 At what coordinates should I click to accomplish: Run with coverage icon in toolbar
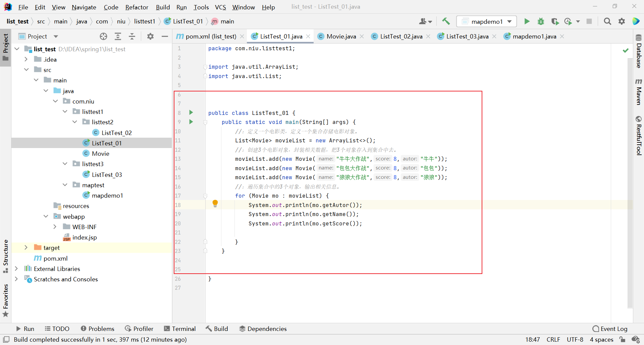[x=555, y=21]
